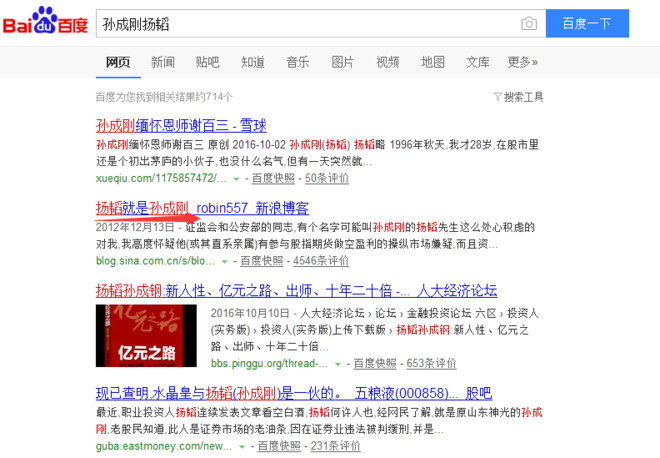Open the 知道 tab
660x458 pixels.
tap(253, 62)
